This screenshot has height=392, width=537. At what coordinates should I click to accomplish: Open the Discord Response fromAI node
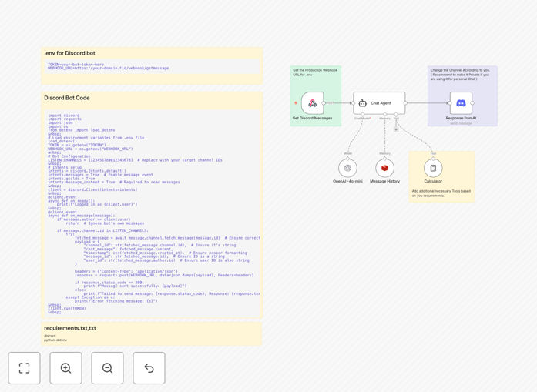coord(461,102)
